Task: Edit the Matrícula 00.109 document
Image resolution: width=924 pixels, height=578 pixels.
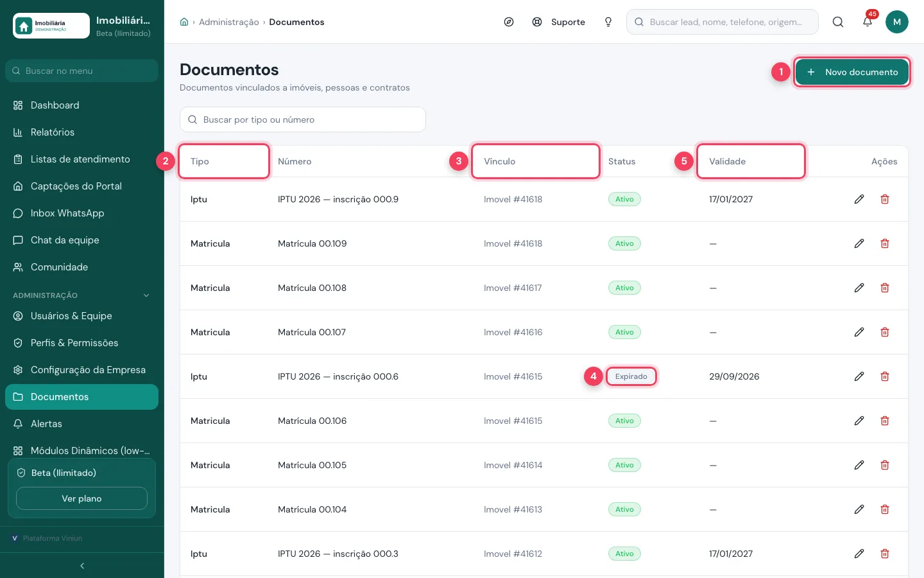Action: click(859, 243)
